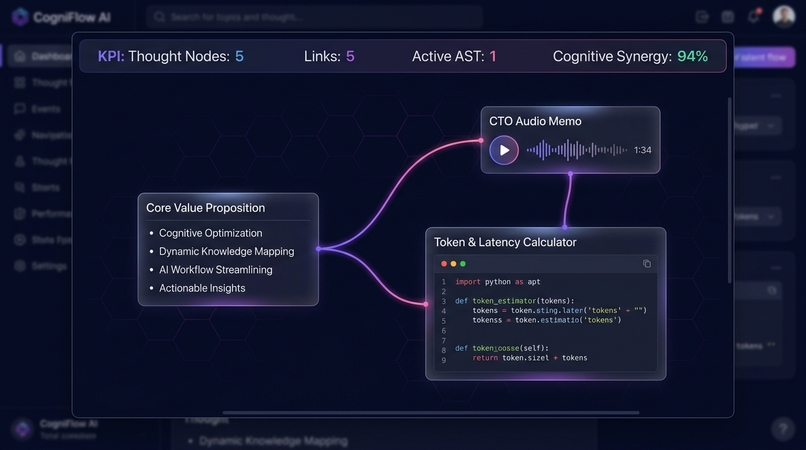Click the Links count 5

(350, 56)
